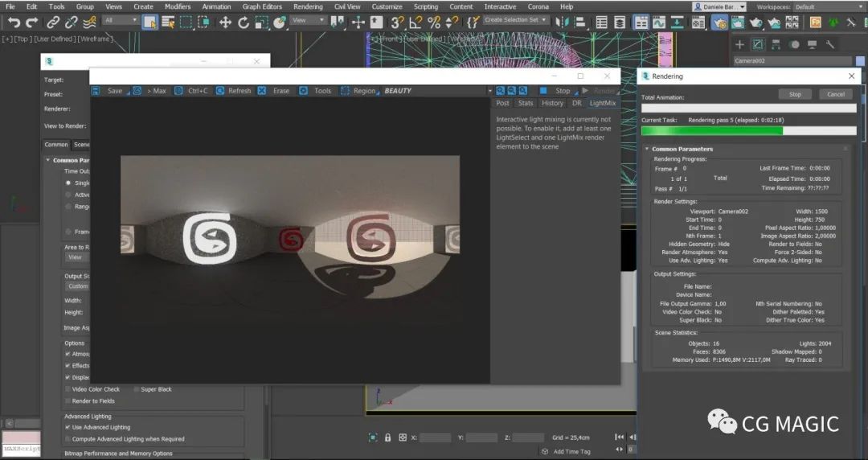This screenshot has width=868, height=460.
Task: Open the Render Setup teapot icon
Action: click(x=720, y=22)
